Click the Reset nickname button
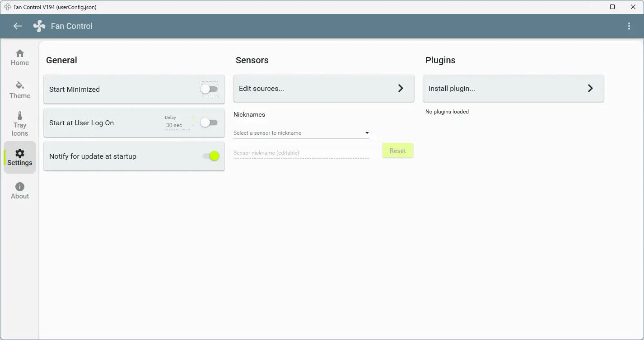Image resolution: width=644 pixels, height=340 pixels. coord(398,151)
